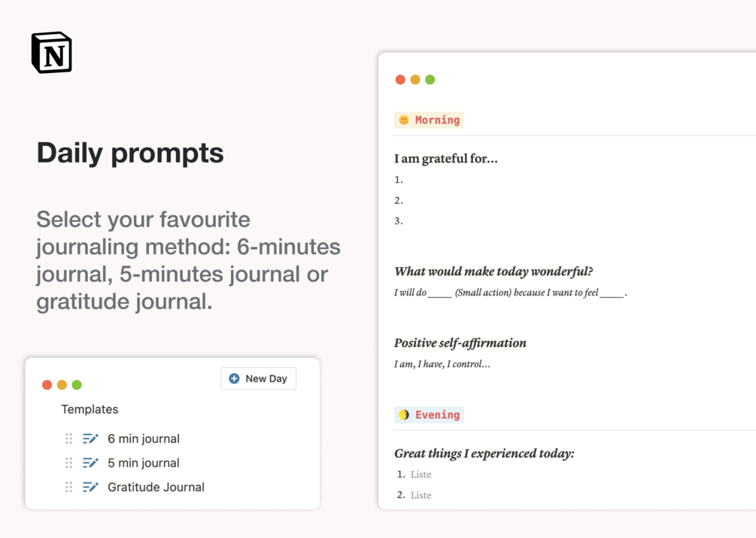756x538 pixels.
Task: Click the 5 min journal edit icon
Action: pos(90,463)
